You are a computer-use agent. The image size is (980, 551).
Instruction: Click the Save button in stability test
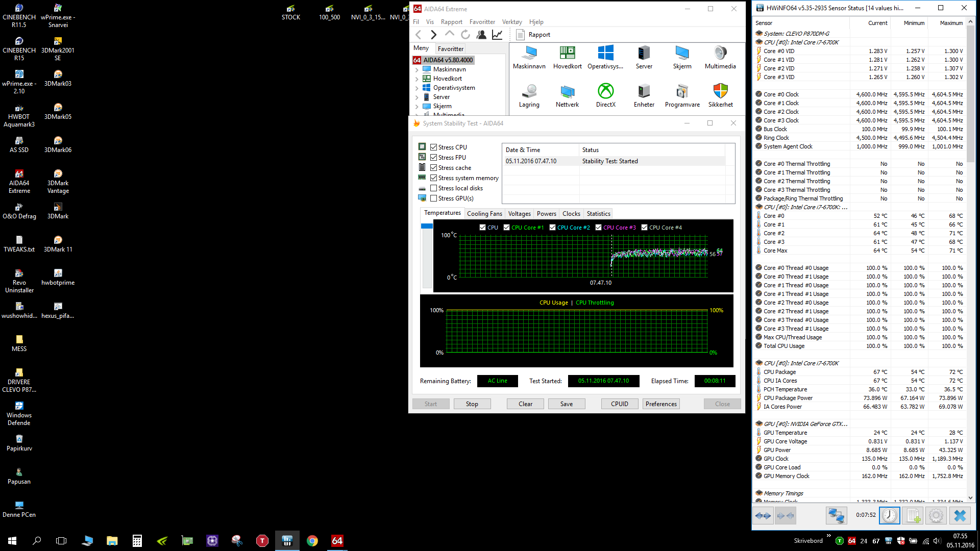pyautogui.click(x=566, y=404)
